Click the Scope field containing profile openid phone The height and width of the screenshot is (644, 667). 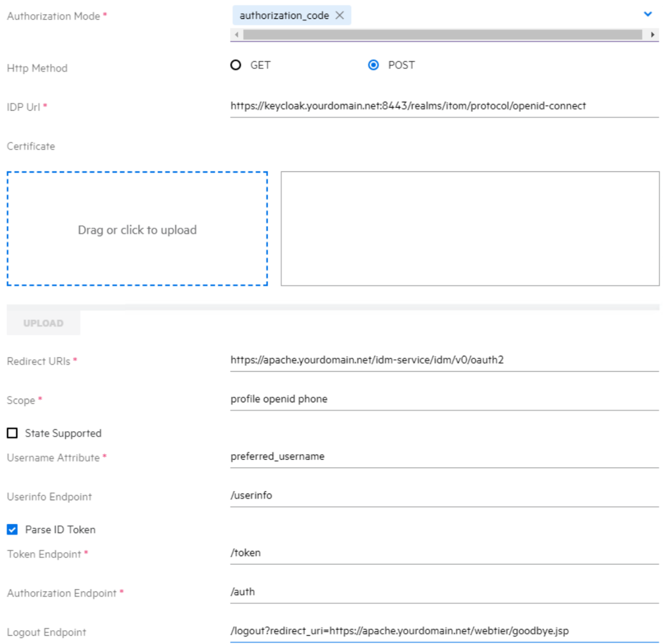[391, 399]
